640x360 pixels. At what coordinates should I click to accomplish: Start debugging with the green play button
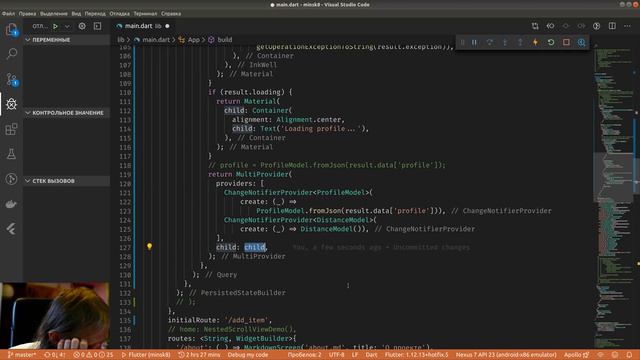click(55, 26)
